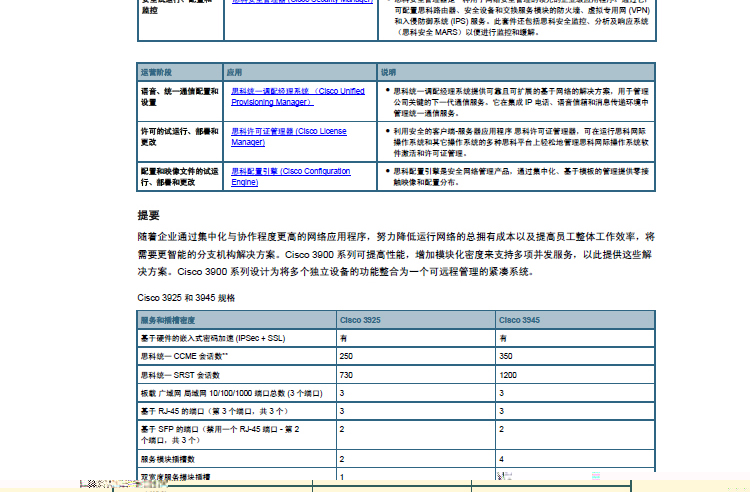Select the SRST value 1200 cell
The height and width of the screenshot is (492, 750).
point(508,374)
